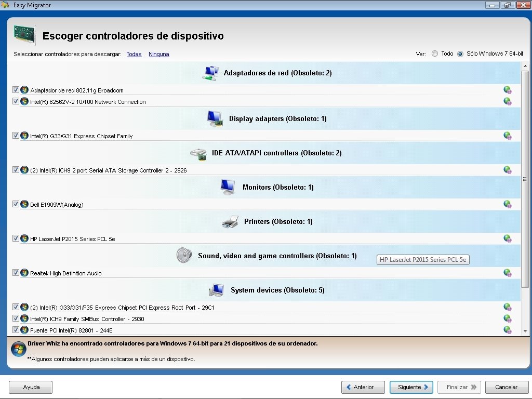Click the Adaptadores de red category icon

(210, 73)
